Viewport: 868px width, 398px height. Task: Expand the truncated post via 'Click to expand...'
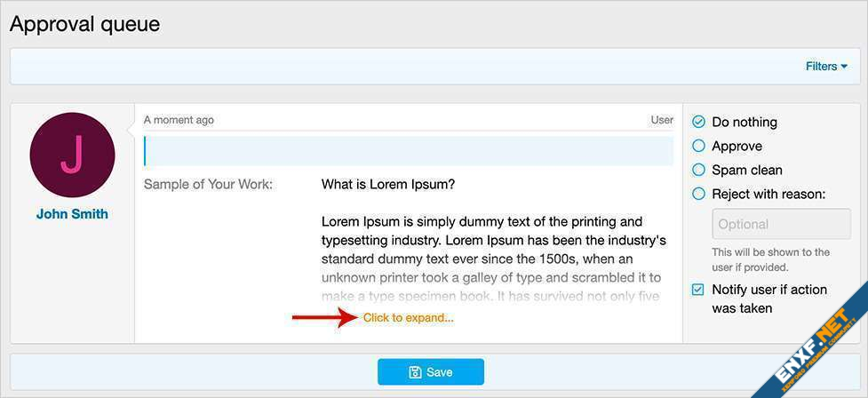tap(408, 317)
